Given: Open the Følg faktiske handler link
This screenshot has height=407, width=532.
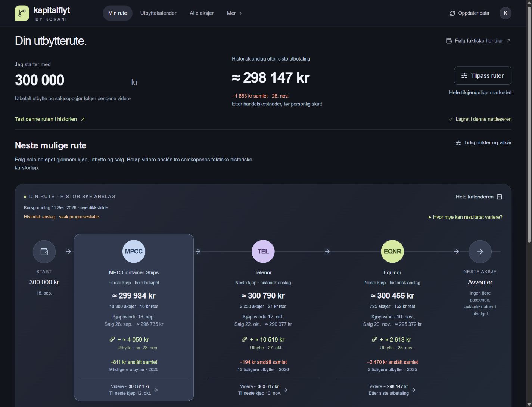Looking at the screenshot, I should pos(479,41).
